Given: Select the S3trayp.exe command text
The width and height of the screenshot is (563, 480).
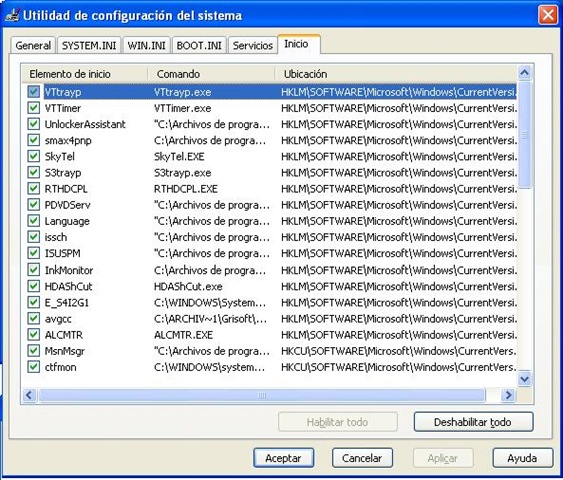Looking at the screenshot, I should pos(182,173).
